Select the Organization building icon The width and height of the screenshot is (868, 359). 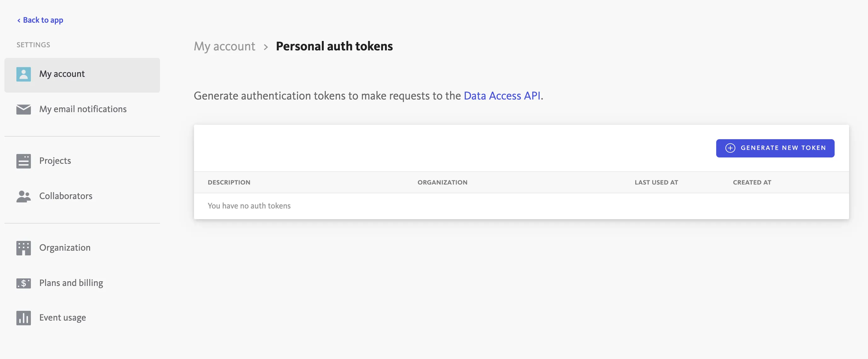click(23, 248)
